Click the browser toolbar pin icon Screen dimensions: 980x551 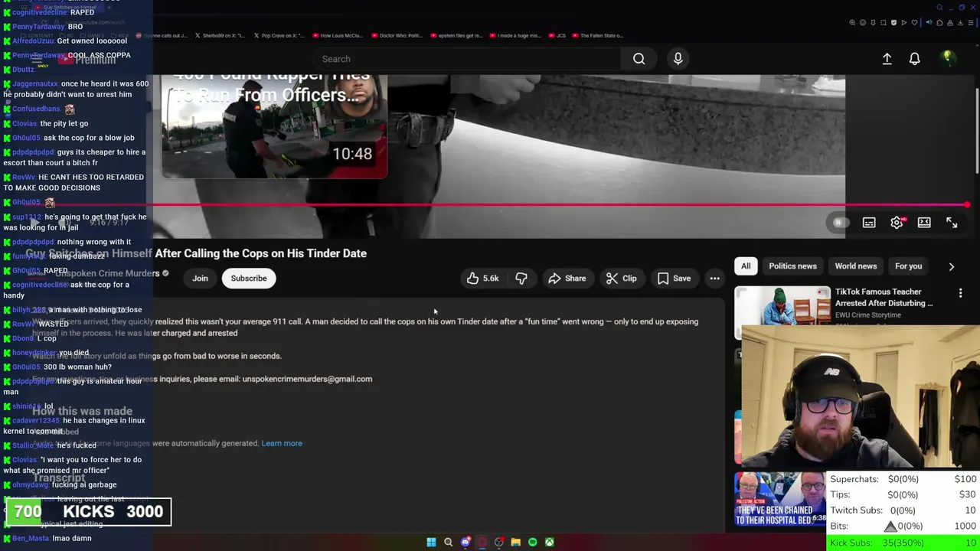(x=873, y=23)
